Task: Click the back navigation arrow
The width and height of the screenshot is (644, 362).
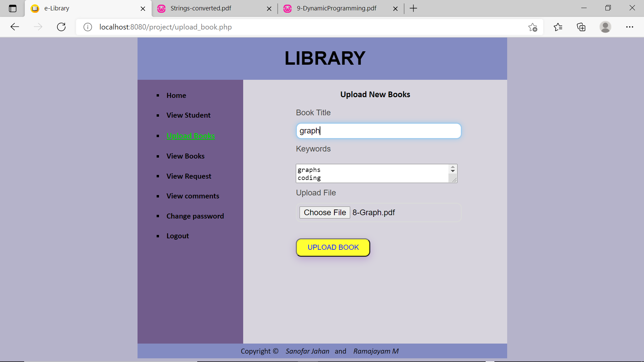Action: (x=14, y=27)
